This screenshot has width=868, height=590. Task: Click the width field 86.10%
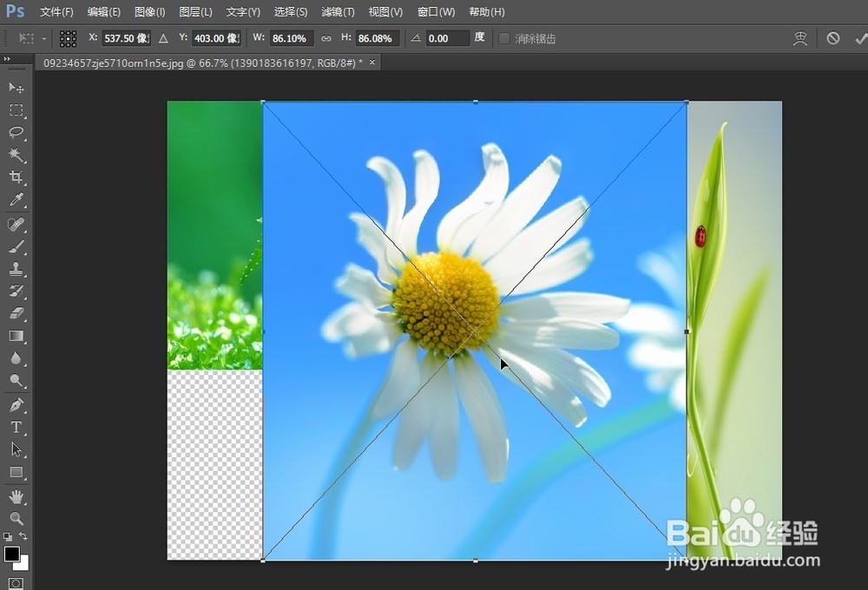(x=292, y=38)
